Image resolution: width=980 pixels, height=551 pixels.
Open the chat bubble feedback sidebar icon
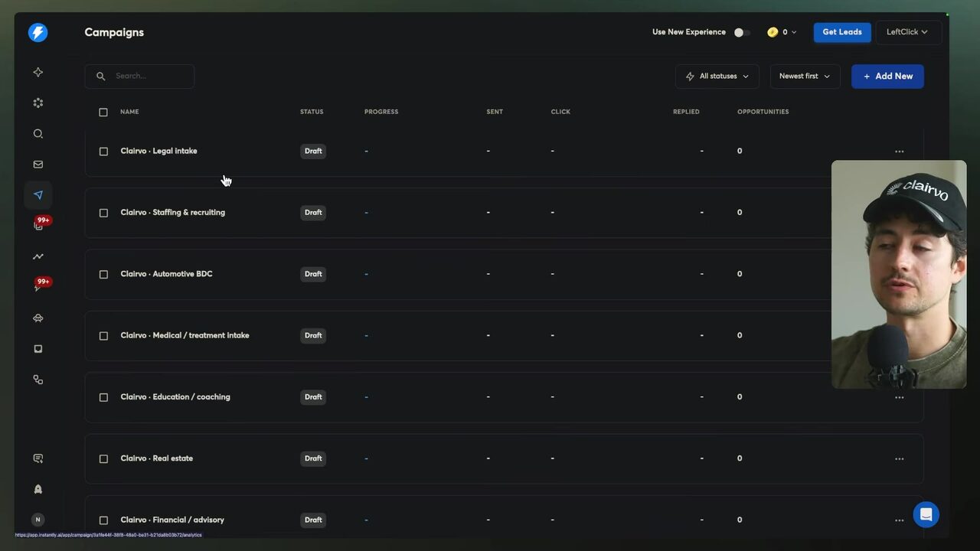(38, 458)
